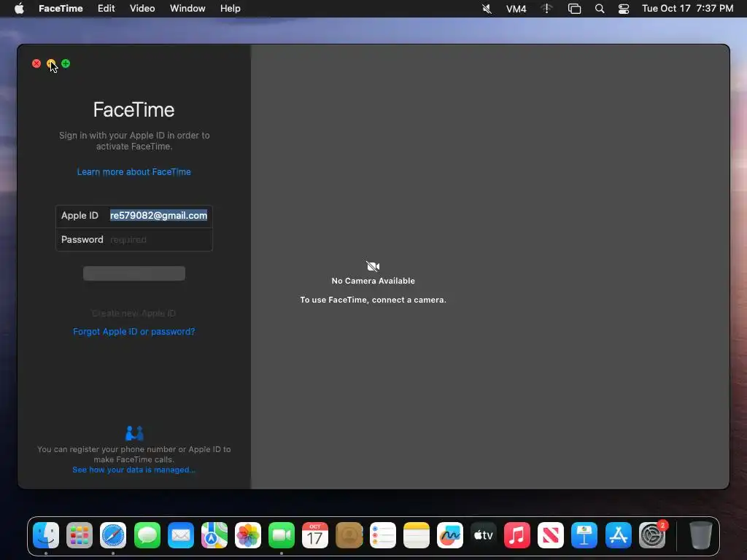Click the Stage Manager windows icon in the menu bar

575,9
